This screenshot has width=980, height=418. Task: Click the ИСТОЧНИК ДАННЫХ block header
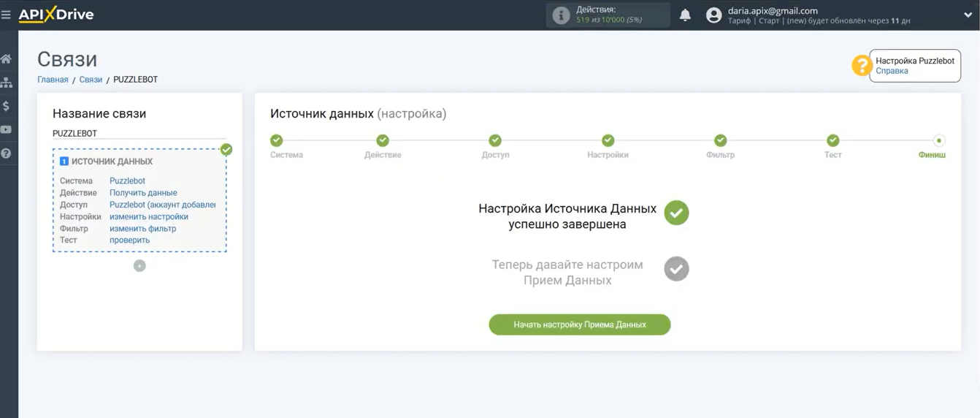click(x=112, y=161)
